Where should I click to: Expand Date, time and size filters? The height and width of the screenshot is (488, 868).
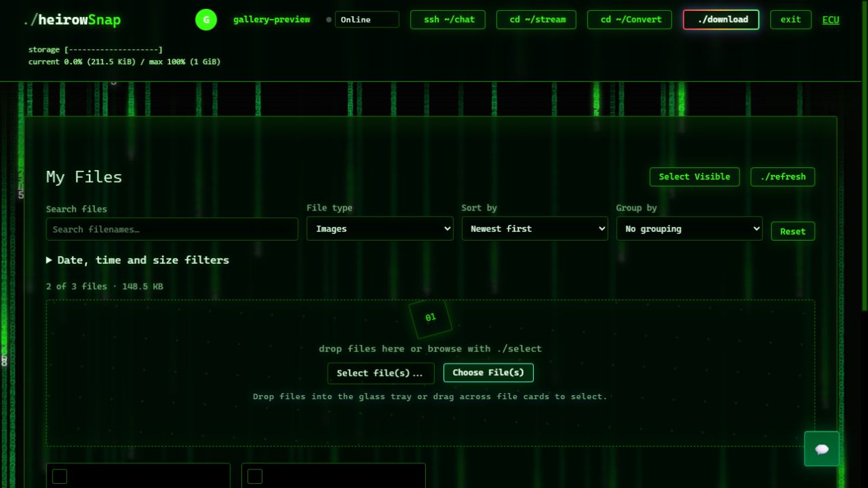[x=137, y=260]
